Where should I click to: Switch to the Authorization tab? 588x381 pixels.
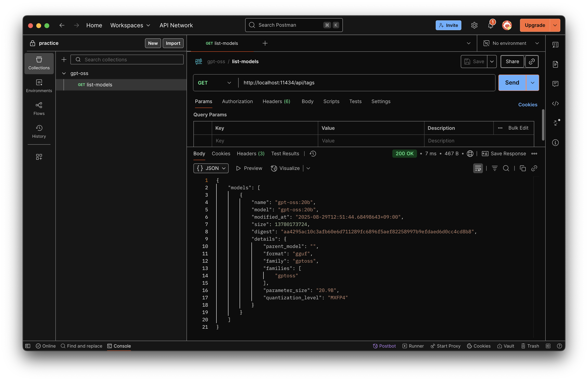coord(237,101)
